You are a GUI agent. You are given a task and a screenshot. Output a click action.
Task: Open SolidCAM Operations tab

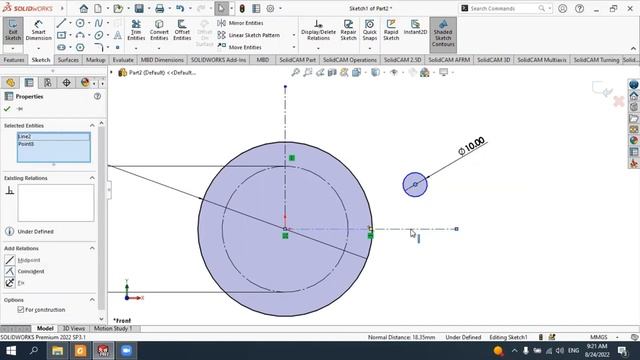coord(350,60)
